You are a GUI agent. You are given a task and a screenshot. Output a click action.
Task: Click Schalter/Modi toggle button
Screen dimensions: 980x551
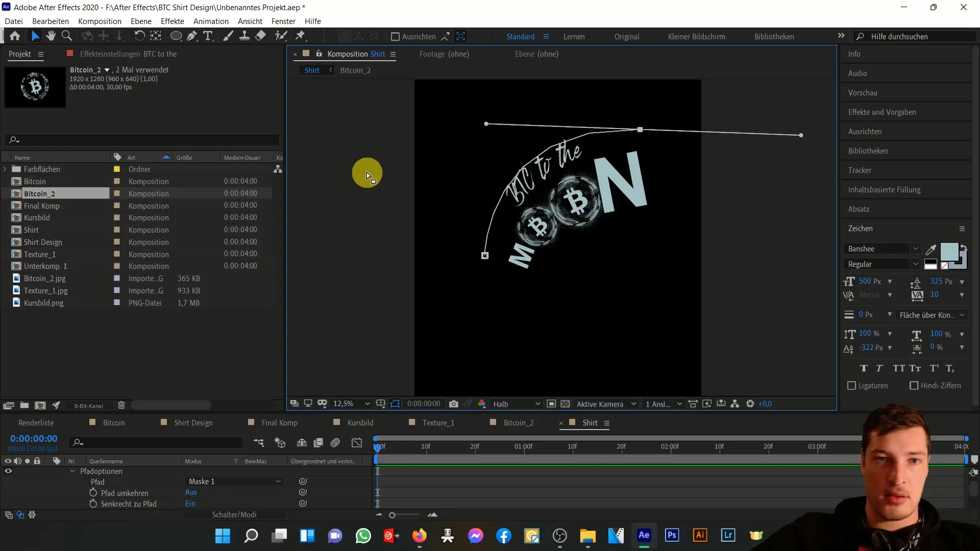pyautogui.click(x=234, y=515)
